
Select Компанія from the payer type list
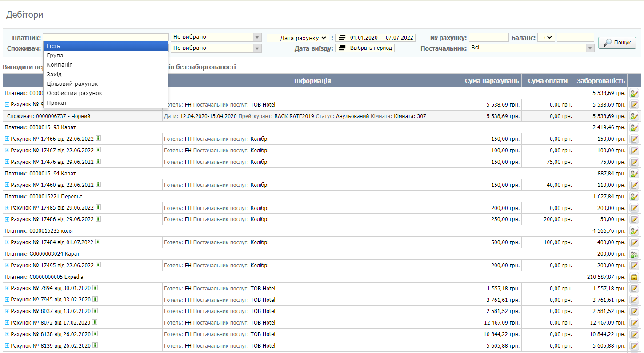[60, 65]
